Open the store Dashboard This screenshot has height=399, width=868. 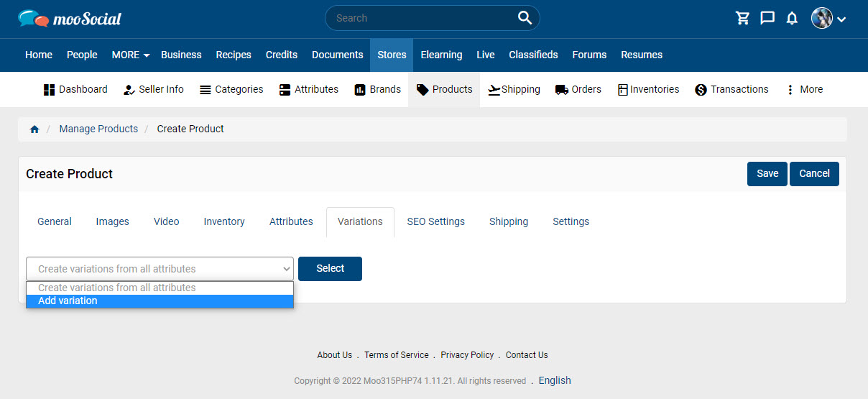[x=75, y=89]
